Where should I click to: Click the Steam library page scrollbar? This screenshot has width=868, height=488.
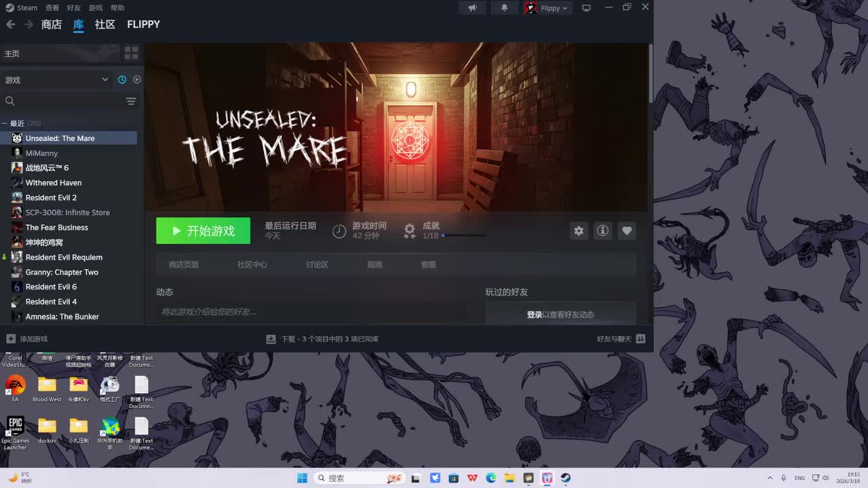[x=650, y=75]
